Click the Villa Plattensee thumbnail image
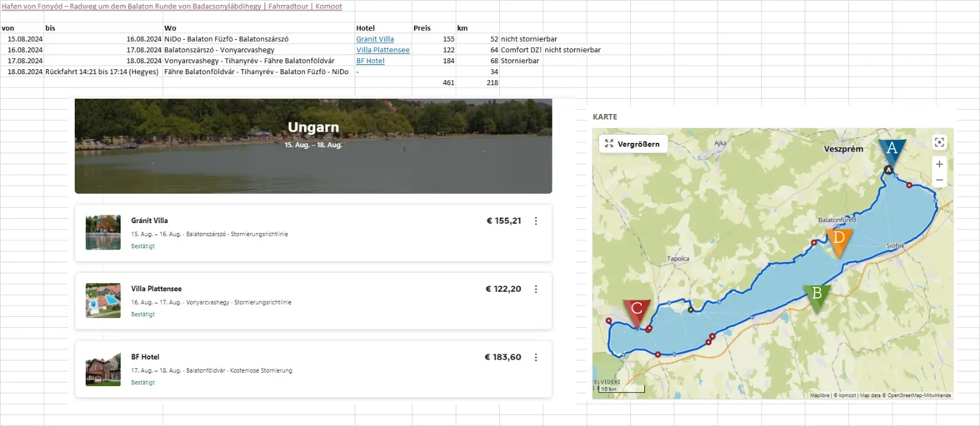980x426 pixels. [103, 300]
